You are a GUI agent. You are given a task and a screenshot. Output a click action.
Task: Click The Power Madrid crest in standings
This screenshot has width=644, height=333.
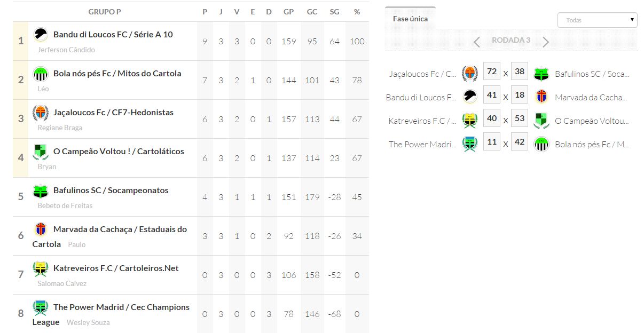point(40,308)
